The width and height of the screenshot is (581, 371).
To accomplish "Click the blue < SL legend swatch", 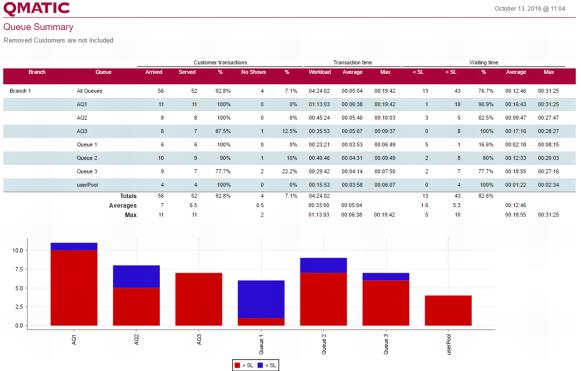I will (260, 365).
